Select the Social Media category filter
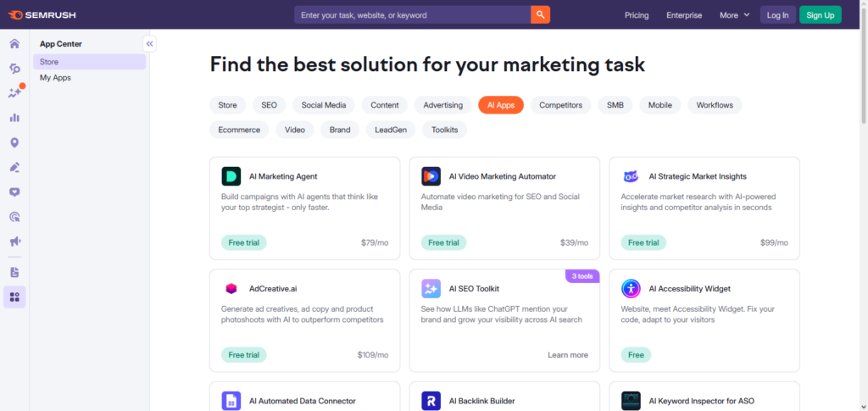The height and width of the screenshot is (411, 868). 324,105
